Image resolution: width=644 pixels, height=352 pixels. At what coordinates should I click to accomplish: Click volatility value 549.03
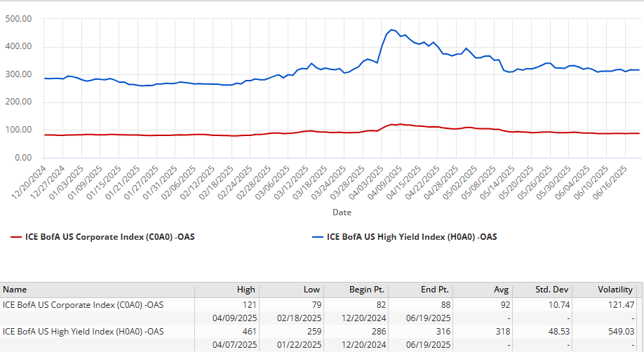click(x=622, y=332)
